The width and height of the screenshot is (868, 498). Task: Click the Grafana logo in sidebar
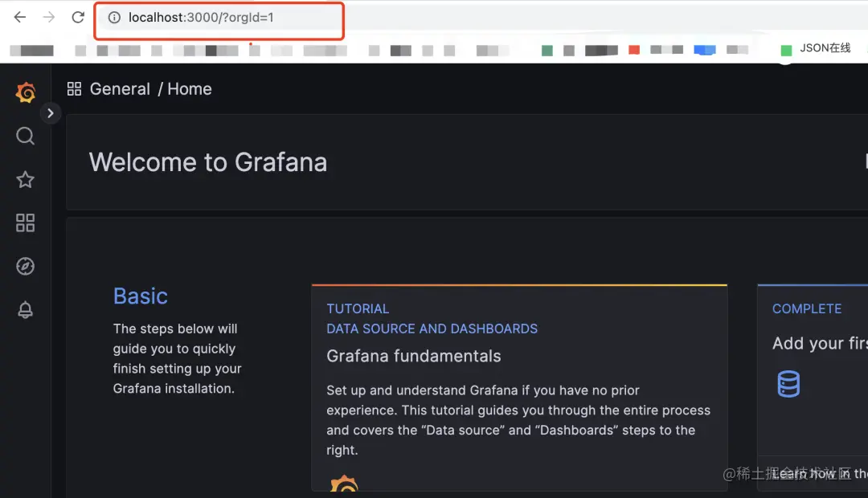click(26, 92)
